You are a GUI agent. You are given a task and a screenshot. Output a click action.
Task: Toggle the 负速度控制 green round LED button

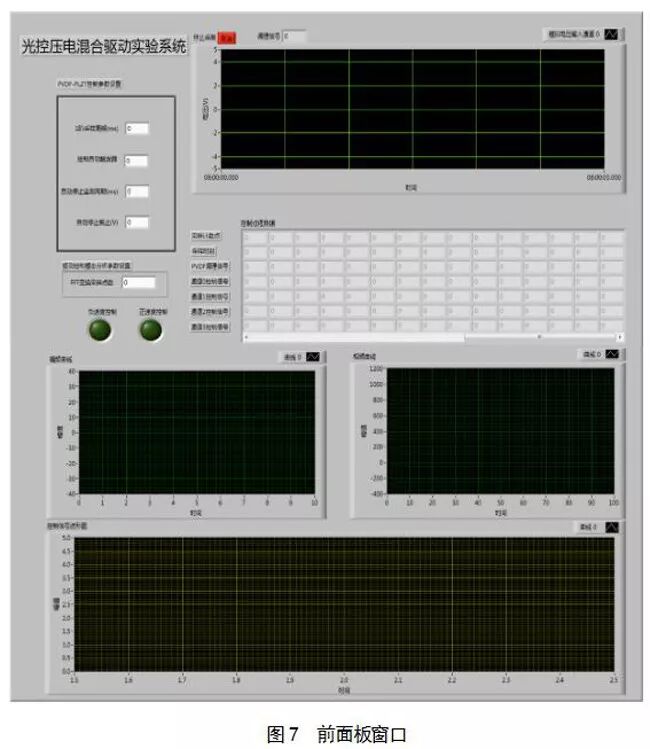(x=100, y=330)
